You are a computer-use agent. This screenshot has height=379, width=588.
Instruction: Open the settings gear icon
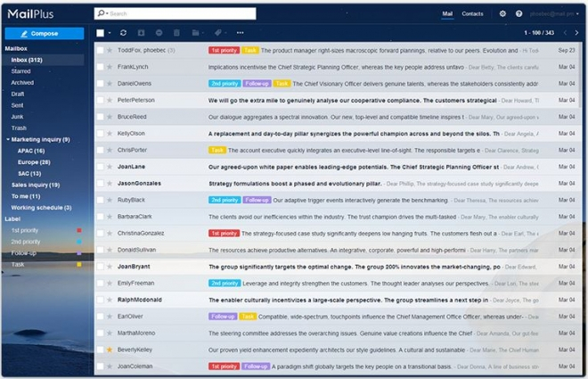502,14
